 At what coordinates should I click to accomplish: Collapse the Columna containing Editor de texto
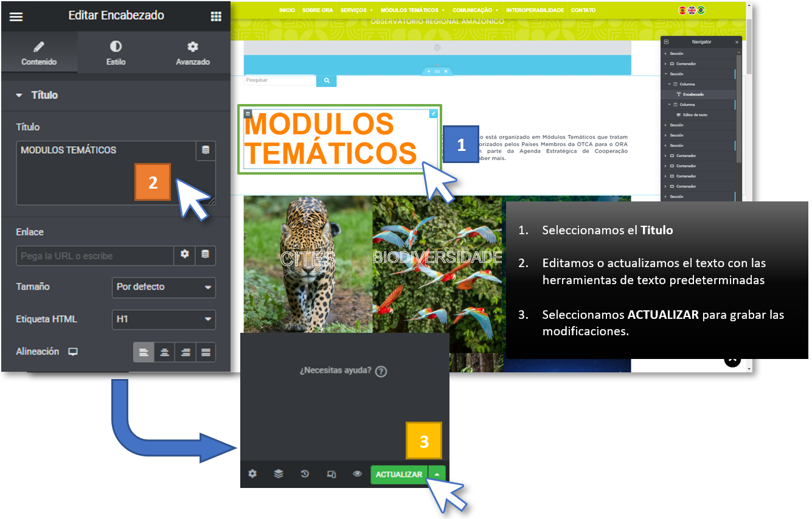click(670, 105)
